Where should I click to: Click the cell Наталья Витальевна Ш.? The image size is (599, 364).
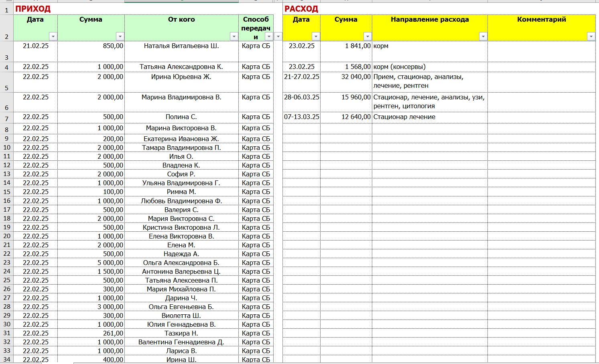pos(182,51)
